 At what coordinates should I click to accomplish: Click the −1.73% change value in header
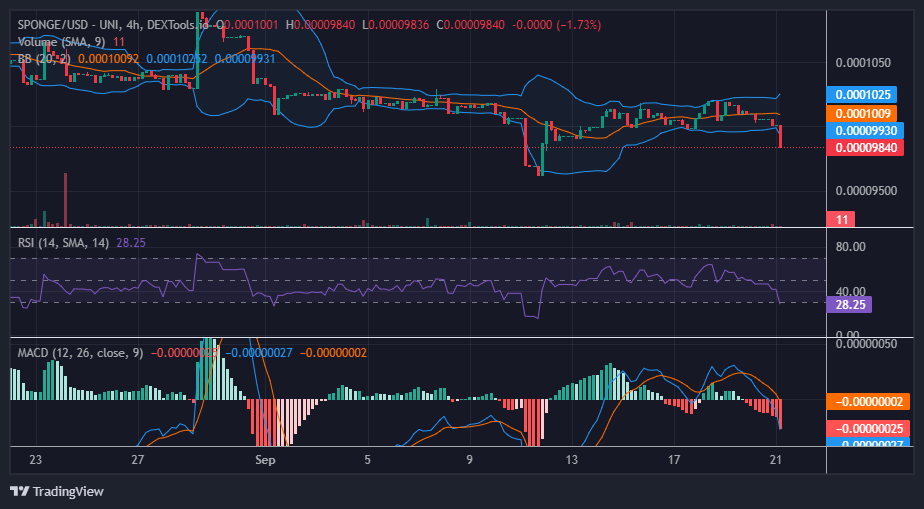[578, 25]
